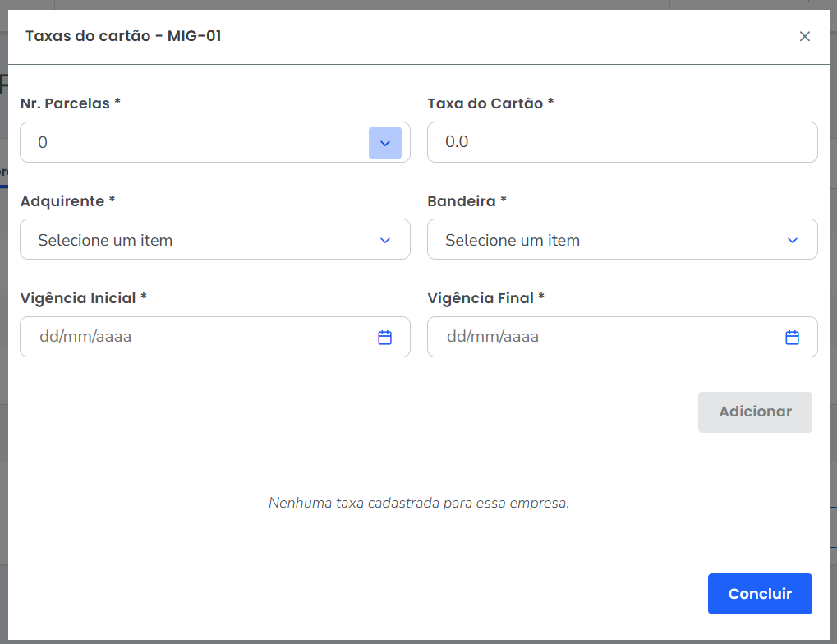Click the 'Taxa do Cartão *' label

[x=490, y=103]
